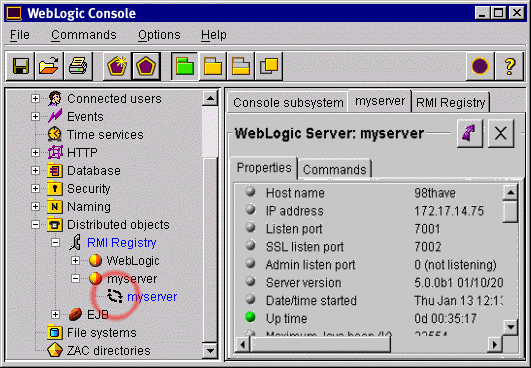The image size is (531, 368).
Task: Click the properties horizontal scroll left arrow
Action: click(x=242, y=344)
